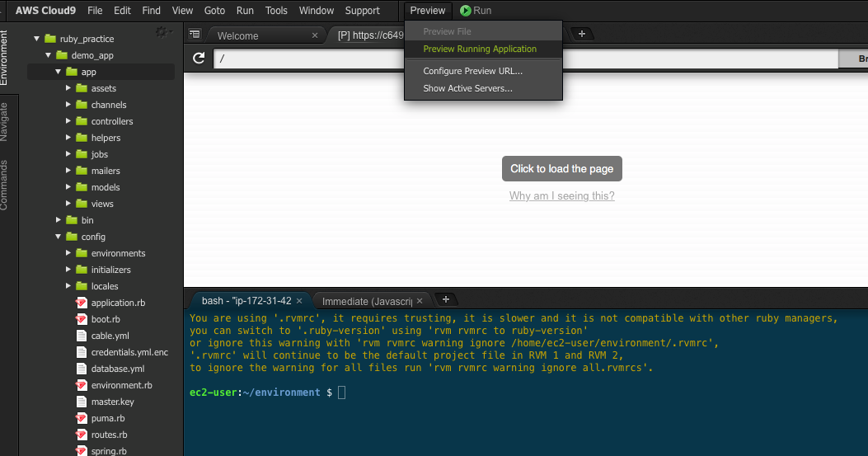Expand the locales folder arrow
The image size is (868, 456).
(x=68, y=286)
